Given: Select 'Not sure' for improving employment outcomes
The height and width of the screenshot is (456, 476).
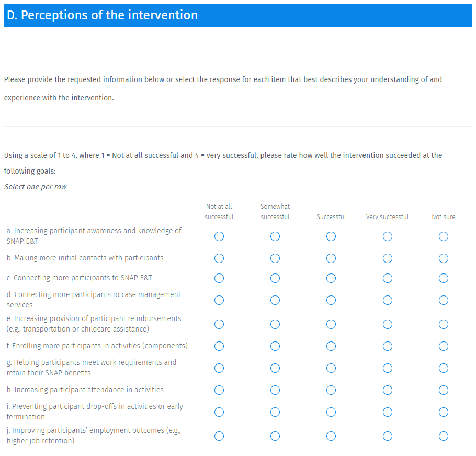Looking at the screenshot, I should click(x=444, y=436).
